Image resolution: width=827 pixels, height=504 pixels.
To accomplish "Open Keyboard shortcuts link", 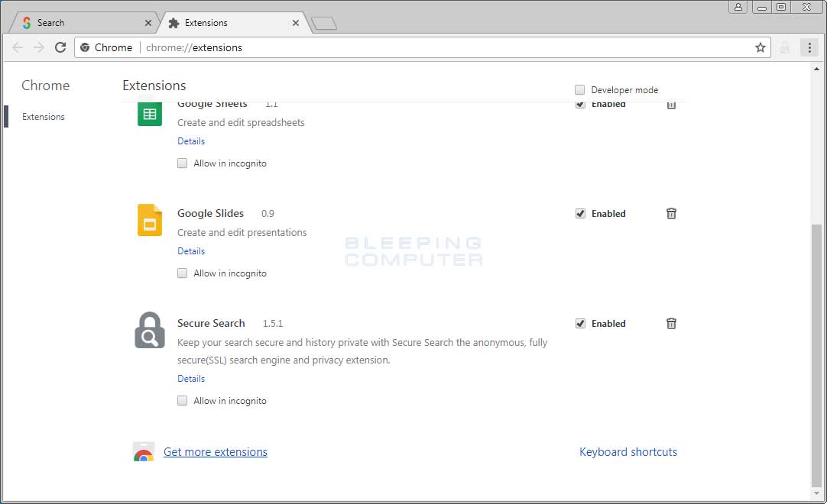I will click(628, 452).
